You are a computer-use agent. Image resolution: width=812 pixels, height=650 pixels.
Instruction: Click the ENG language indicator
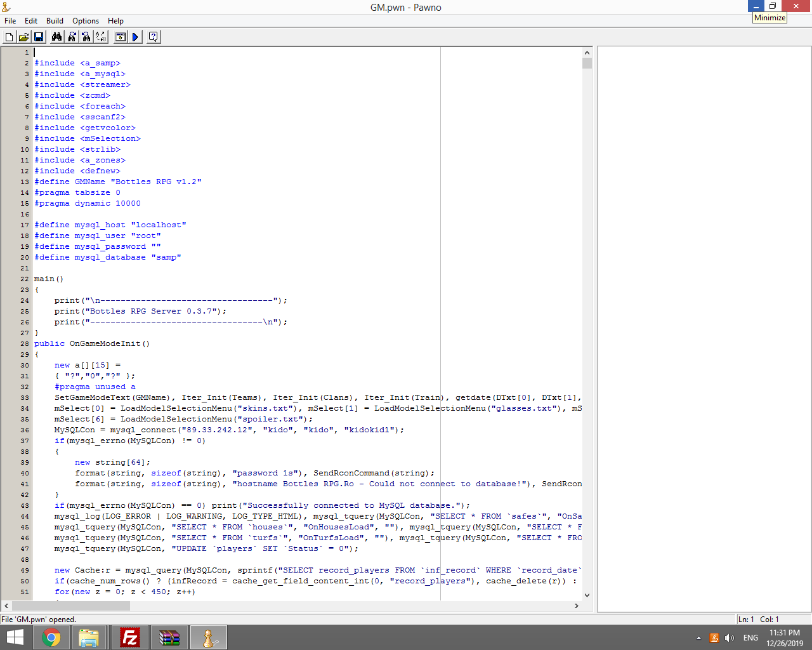pyautogui.click(x=750, y=638)
